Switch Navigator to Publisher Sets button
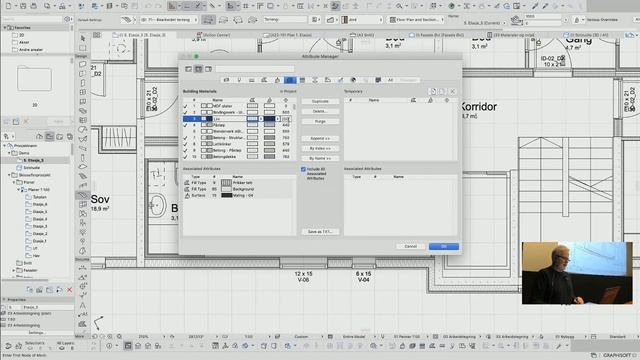 [69, 136]
